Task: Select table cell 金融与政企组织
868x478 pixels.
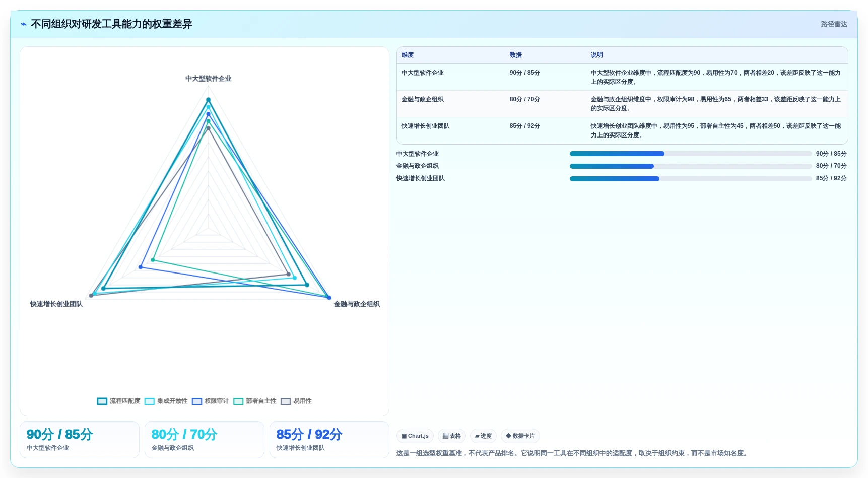Action: click(x=423, y=99)
